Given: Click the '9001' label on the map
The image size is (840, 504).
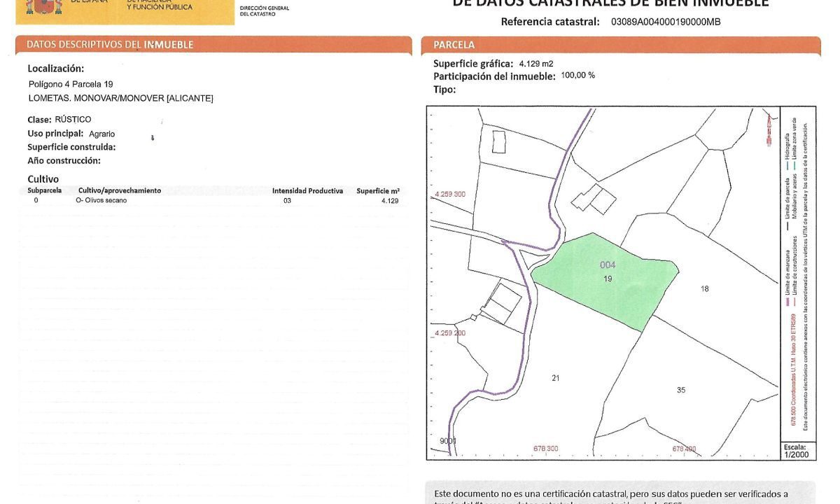Looking at the screenshot, I should [448, 441].
